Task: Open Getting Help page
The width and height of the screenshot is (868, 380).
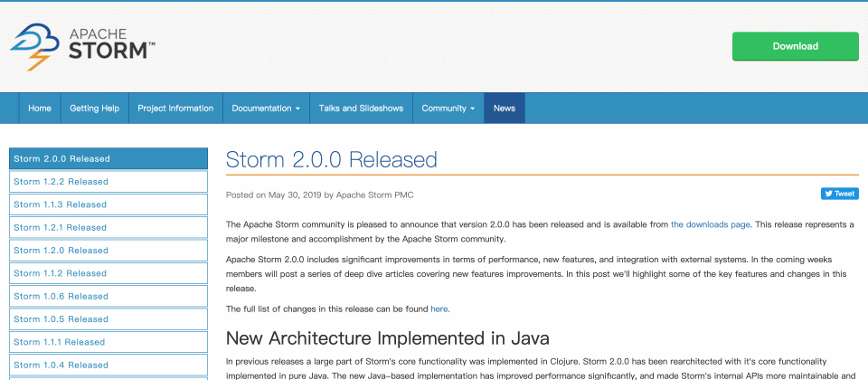Action: tap(95, 108)
